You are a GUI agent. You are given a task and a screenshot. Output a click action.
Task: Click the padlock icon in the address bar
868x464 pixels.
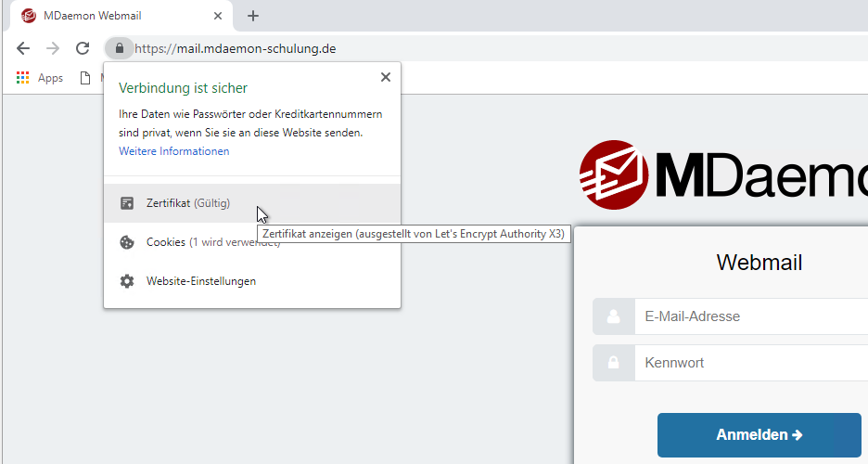(119, 48)
